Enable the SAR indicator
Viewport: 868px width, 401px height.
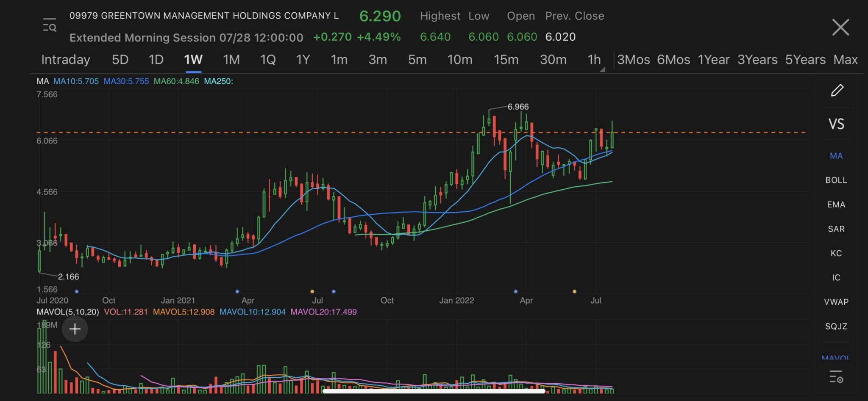click(x=836, y=229)
